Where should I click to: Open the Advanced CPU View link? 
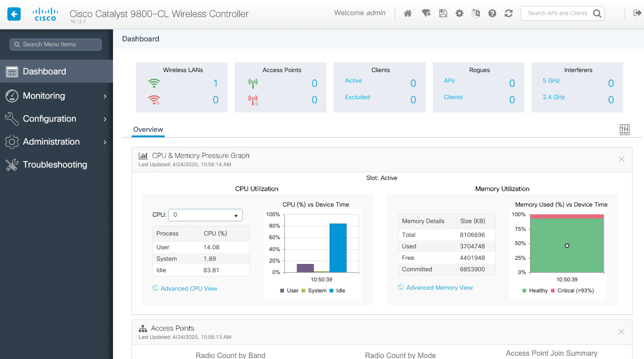(x=189, y=289)
